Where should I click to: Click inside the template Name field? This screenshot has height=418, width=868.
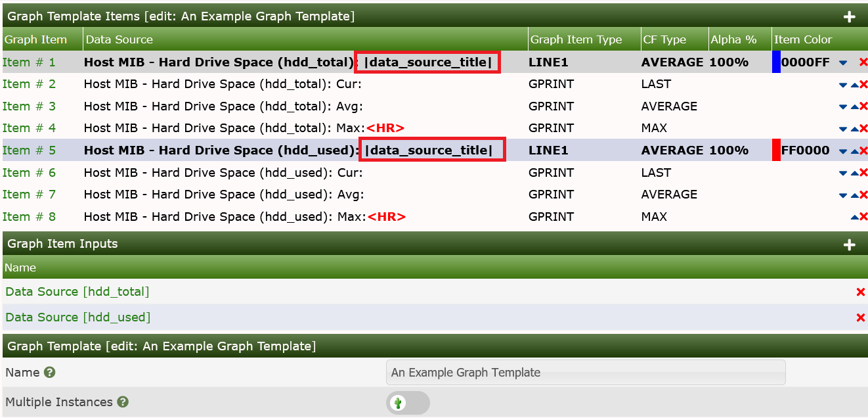pos(586,373)
